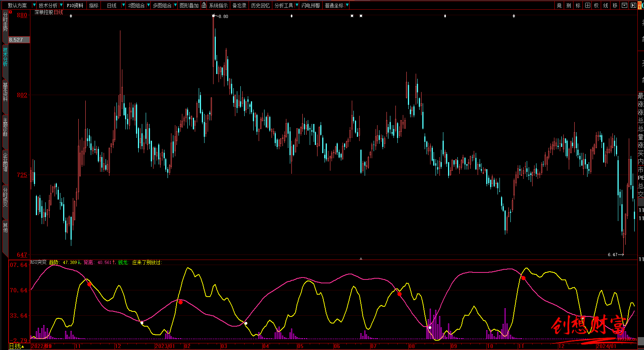Choose the 多图组合 layout
Screen dimensions: 644x350
tap(162, 5)
